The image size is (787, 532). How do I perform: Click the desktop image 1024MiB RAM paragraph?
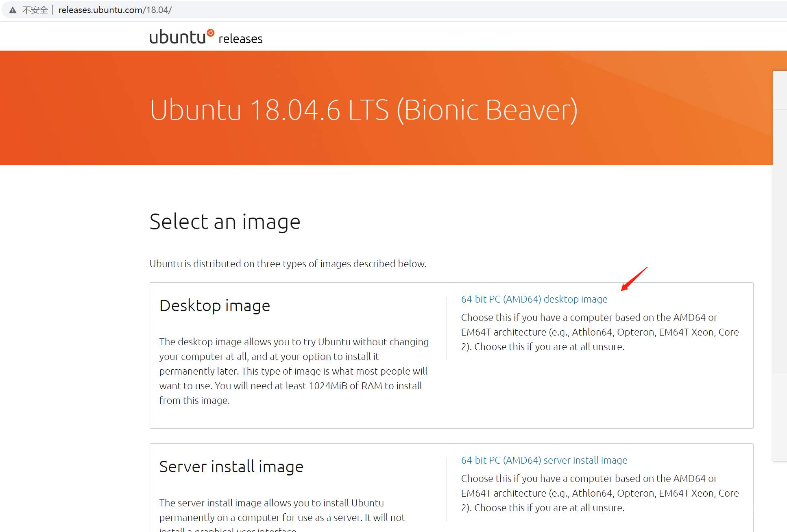pos(294,371)
